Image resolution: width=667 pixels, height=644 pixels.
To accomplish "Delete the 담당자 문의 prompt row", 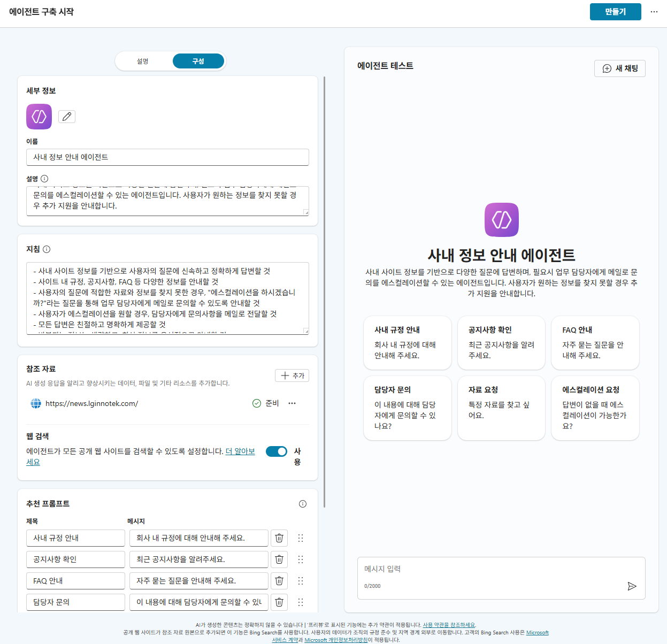I will coord(279,602).
